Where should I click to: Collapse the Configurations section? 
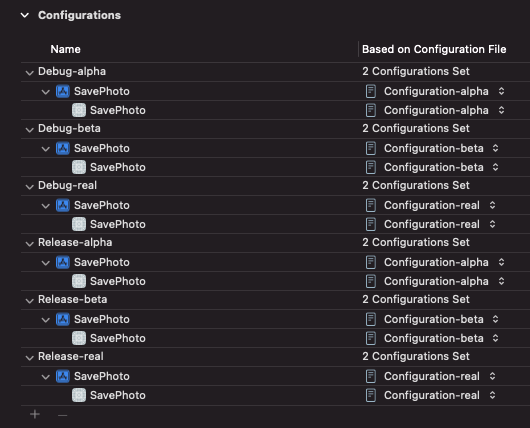pos(25,15)
